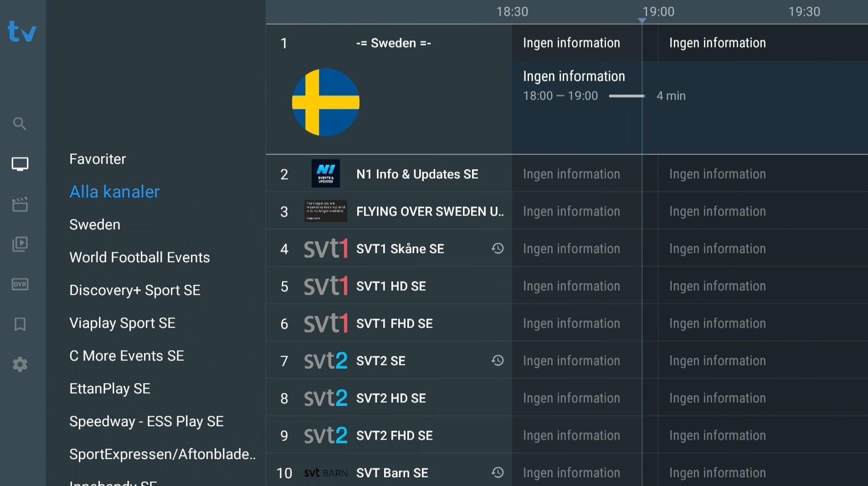Screen dimensions: 868x486
Task: Open the bookmarks icon in sidebar
Action: (x=20, y=324)
